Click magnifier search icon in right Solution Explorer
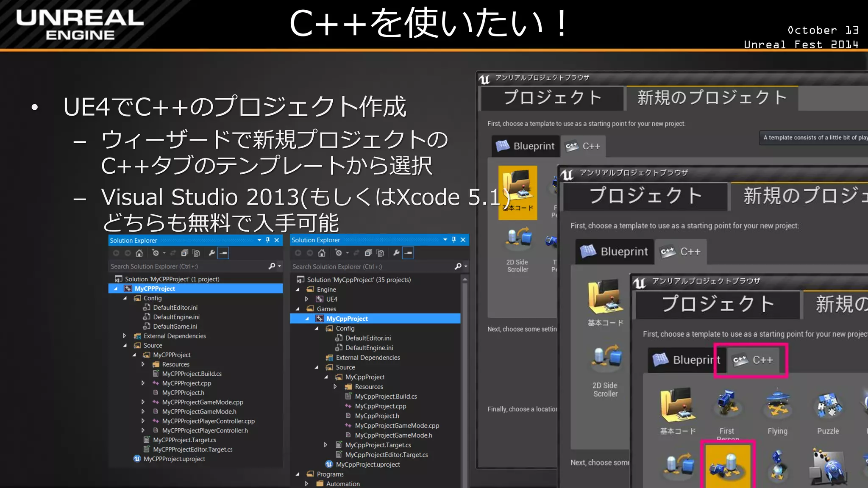This screenshot has width=868, height=488. pyautogui.click(x=458, y=266)
